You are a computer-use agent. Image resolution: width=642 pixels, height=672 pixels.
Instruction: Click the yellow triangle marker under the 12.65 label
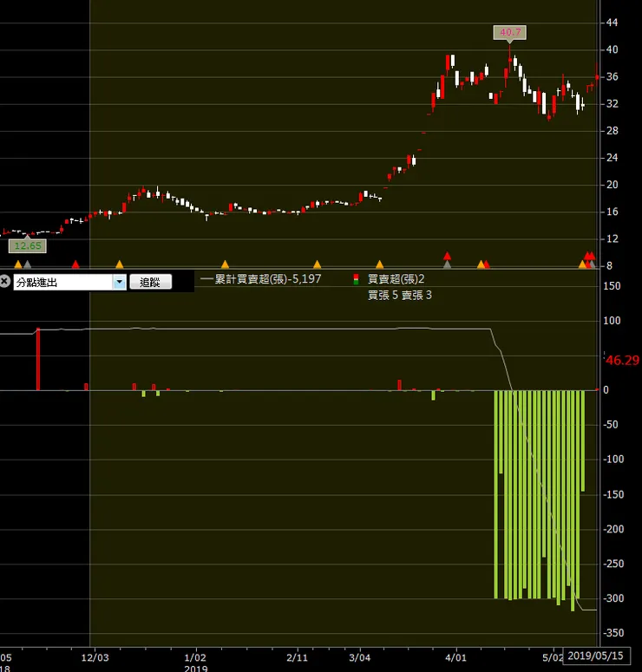[x=18, y=264]
